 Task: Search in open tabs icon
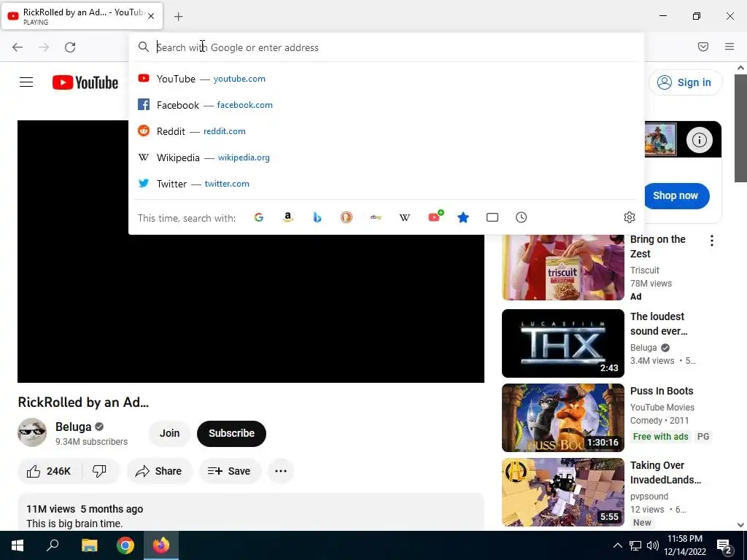pyautogui.click(x=492, y=217)
